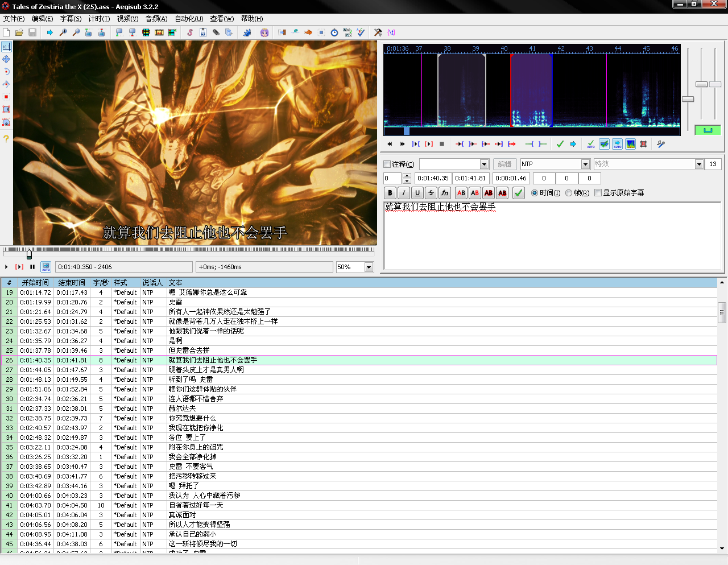Screen dimensions: 728x565
Task: Select the rectangular clip tool
Action: pyautogui.click(x=6, y=109)
